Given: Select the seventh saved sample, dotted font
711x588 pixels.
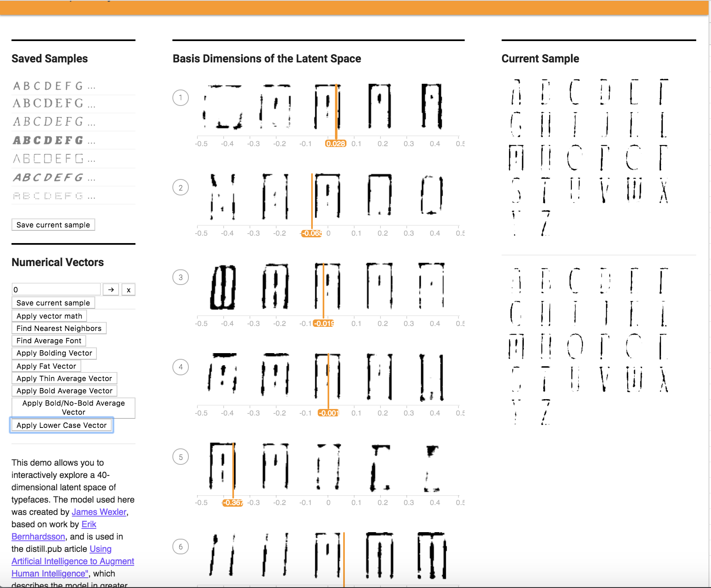Looking at the screenshot, I should (x=73, y=196).
